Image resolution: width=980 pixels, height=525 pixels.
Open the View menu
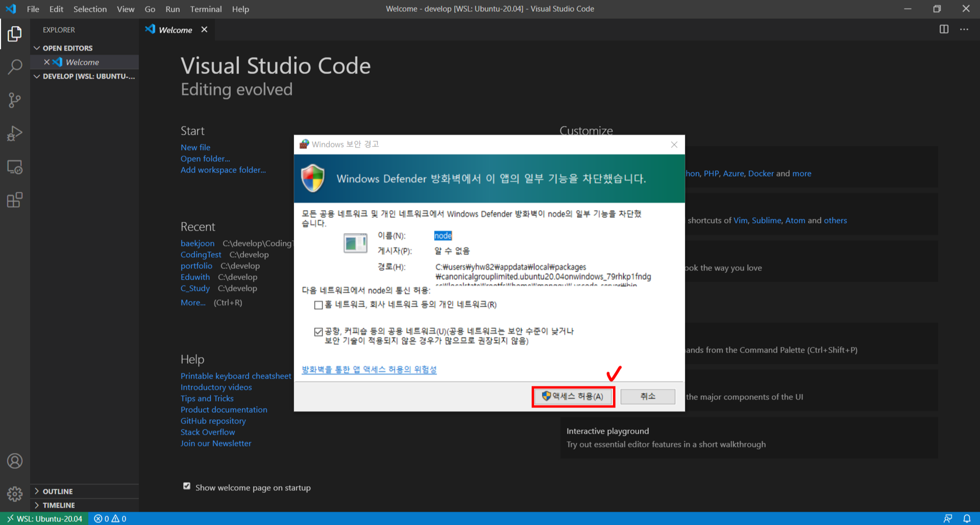(x=125, y=9)
